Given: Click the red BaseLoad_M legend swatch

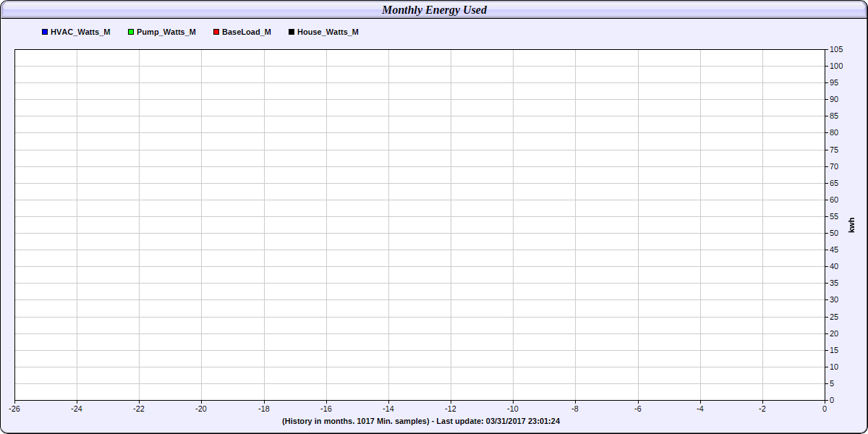Looking at the screenshot, I should click(x=216, y=33).
